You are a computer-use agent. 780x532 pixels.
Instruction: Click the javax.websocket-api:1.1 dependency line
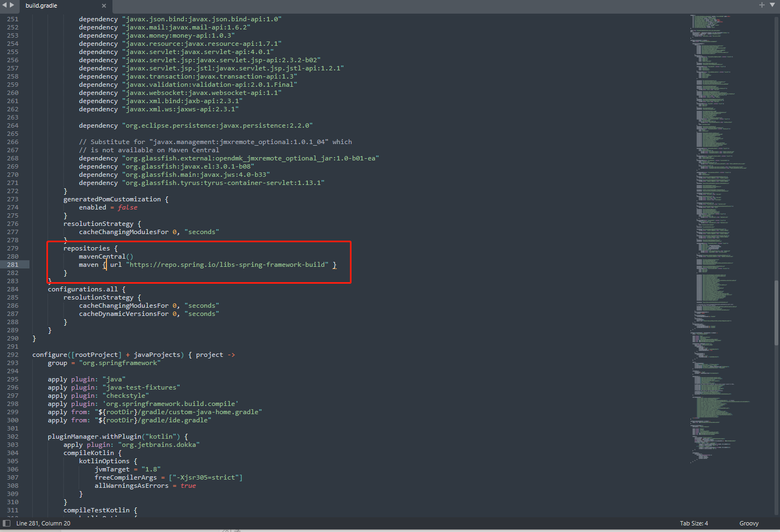click(180, 93)
